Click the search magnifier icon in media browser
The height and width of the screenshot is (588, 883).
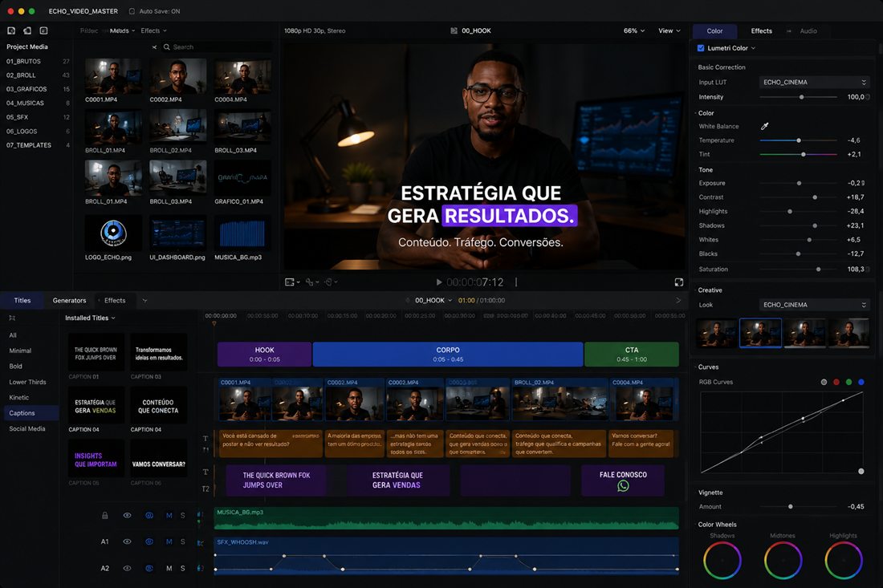point(167,47)
